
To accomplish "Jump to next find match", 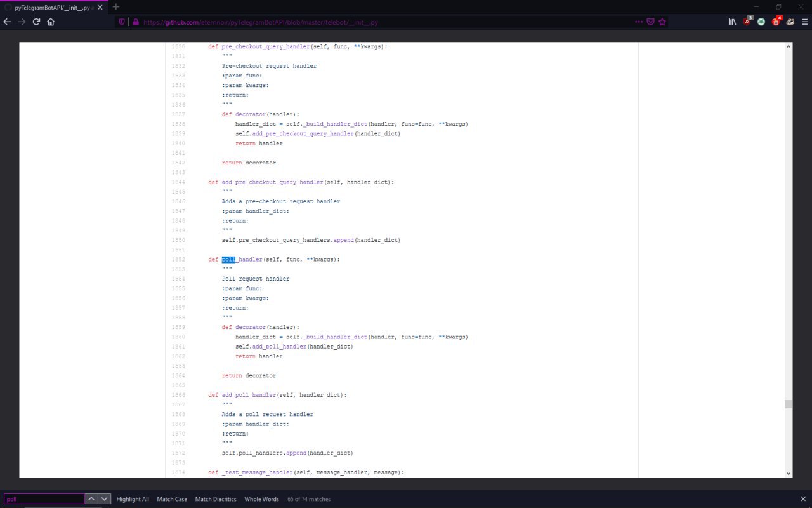I will [x=105, y=499].
